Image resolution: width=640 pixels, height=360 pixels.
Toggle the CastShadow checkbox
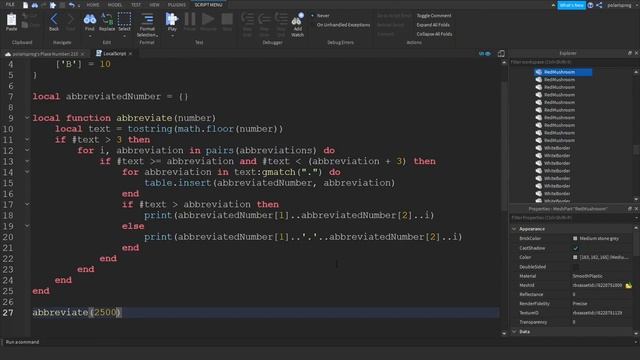pos(576,248)
